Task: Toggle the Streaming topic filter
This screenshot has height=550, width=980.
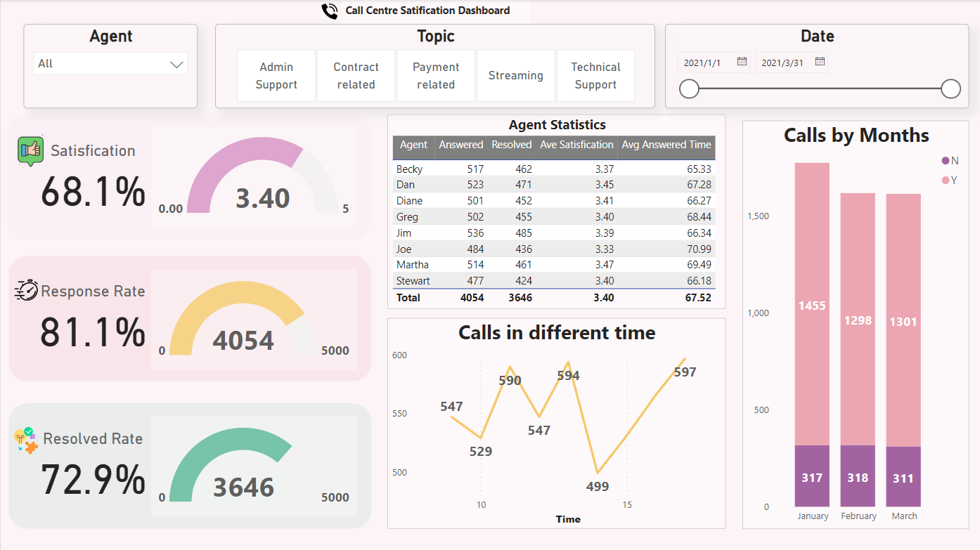Action: tap(516, 75)
